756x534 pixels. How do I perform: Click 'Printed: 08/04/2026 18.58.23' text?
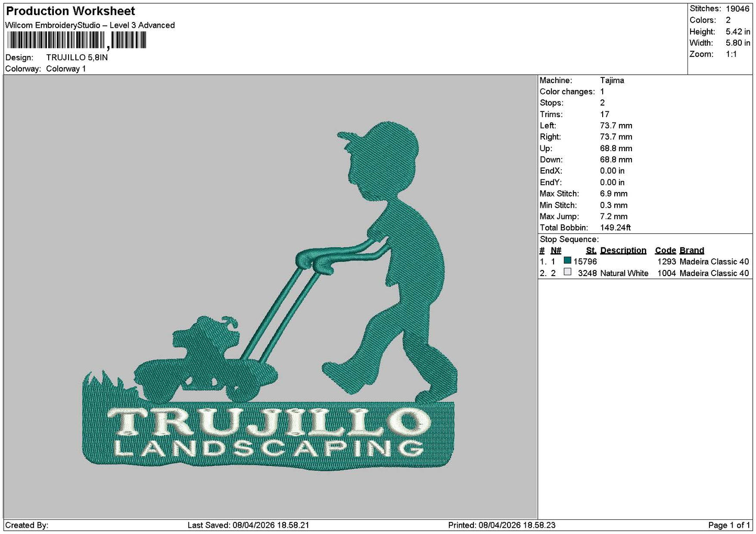click(x=502, y=525)
